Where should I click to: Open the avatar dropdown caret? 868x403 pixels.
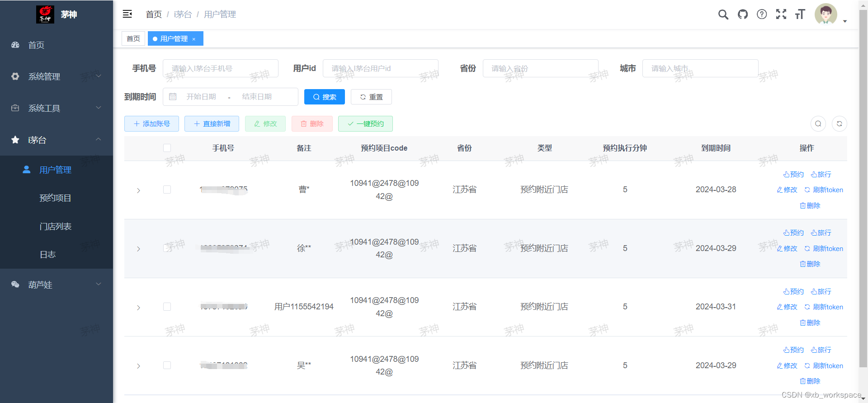(845, 21)
